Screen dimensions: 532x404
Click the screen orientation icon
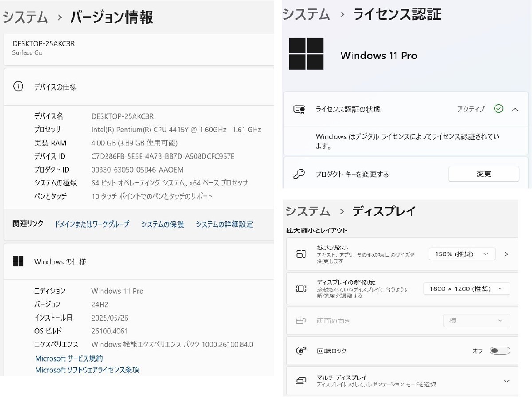301,320
